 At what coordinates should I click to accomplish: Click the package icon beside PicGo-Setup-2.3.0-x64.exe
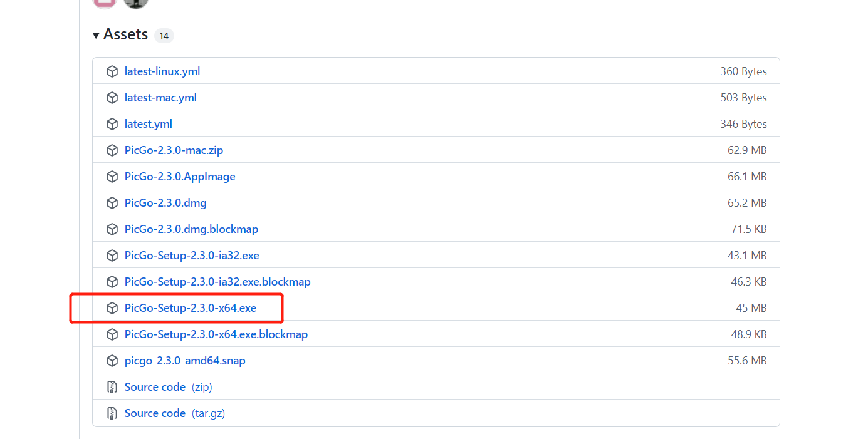tap(112, 308)
